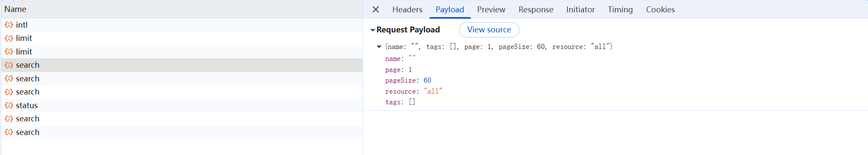Select the status request row
The image size is (868, 155).
point(182,105)
